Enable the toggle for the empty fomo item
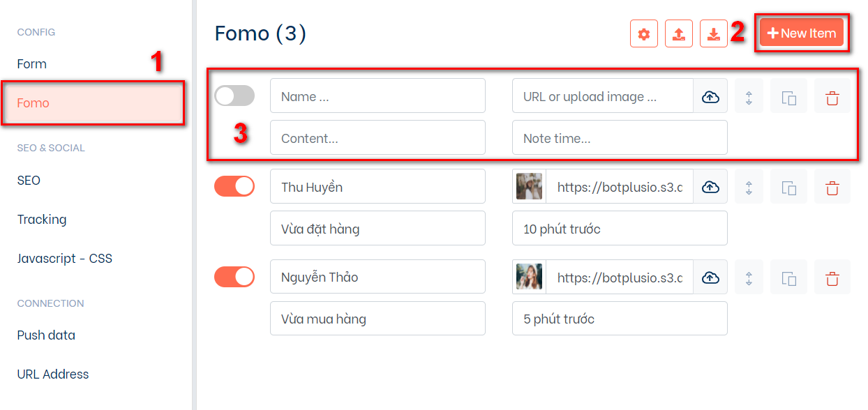This screenshot has height=410, width=868. pyautogui.click(x=234, y=96)
